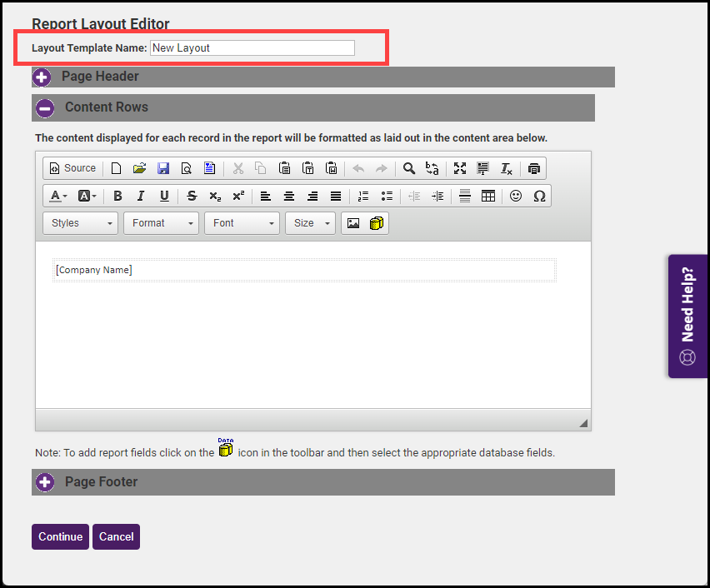Screen dimensions: 710x588
Task: Insert special character with Omega icon
Action: point(539,196)
